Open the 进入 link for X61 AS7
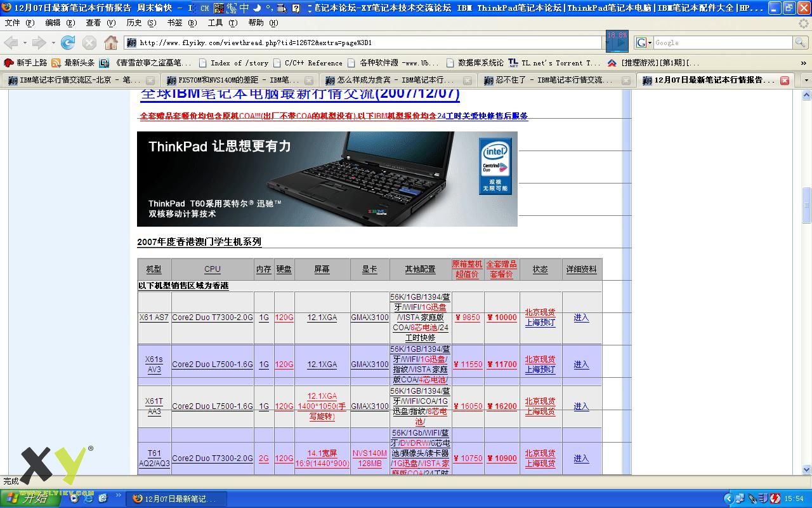Screen dimensions: 812x508 click(x=581, y=317)
